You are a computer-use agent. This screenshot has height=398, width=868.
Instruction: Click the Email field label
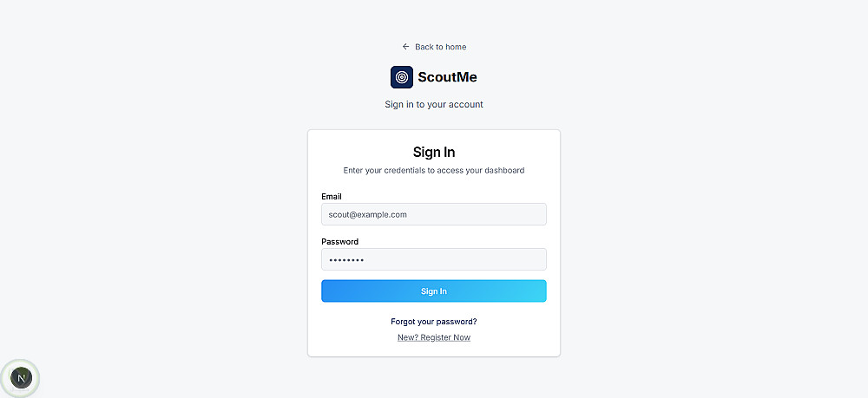tap(332, 197)
